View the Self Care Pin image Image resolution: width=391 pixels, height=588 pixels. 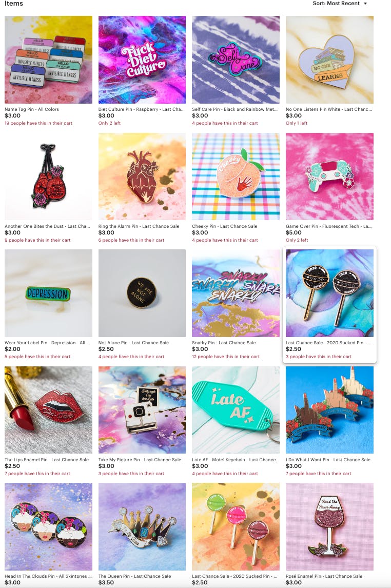point(236,60)
